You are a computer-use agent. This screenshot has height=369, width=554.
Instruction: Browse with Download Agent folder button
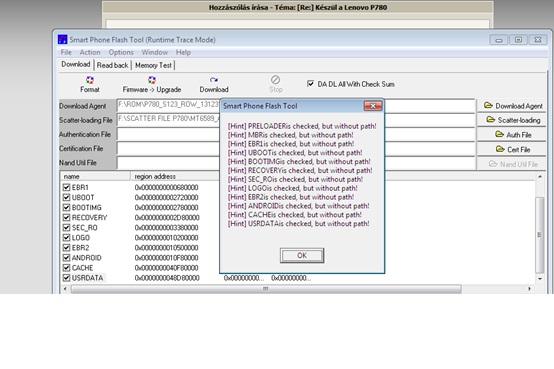pyautogui.click(x=513, y=106)
